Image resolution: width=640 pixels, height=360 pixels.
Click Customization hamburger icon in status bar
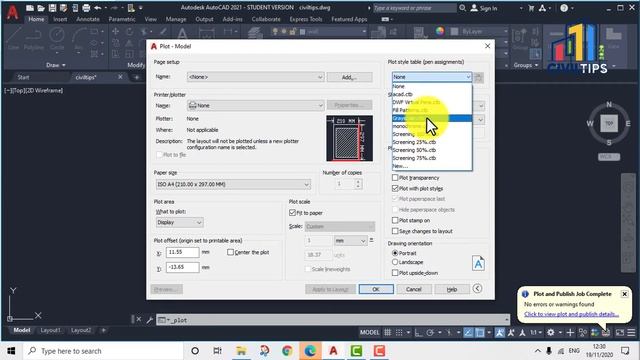tap(631, 333)
